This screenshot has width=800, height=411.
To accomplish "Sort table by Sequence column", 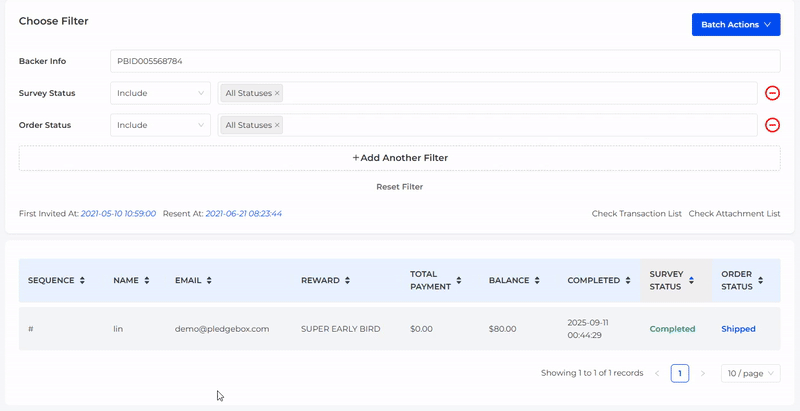I will 82,281.
